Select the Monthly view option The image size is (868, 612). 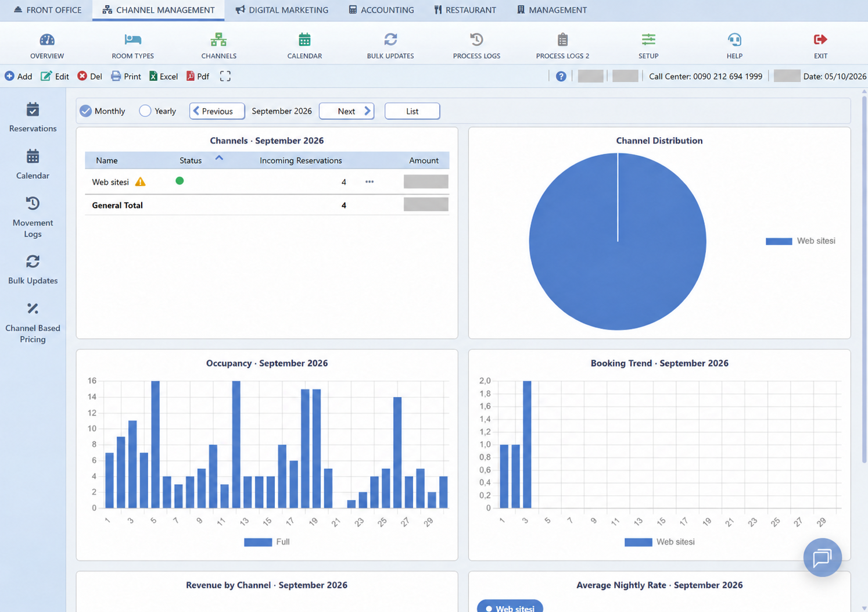coord(103,111)
